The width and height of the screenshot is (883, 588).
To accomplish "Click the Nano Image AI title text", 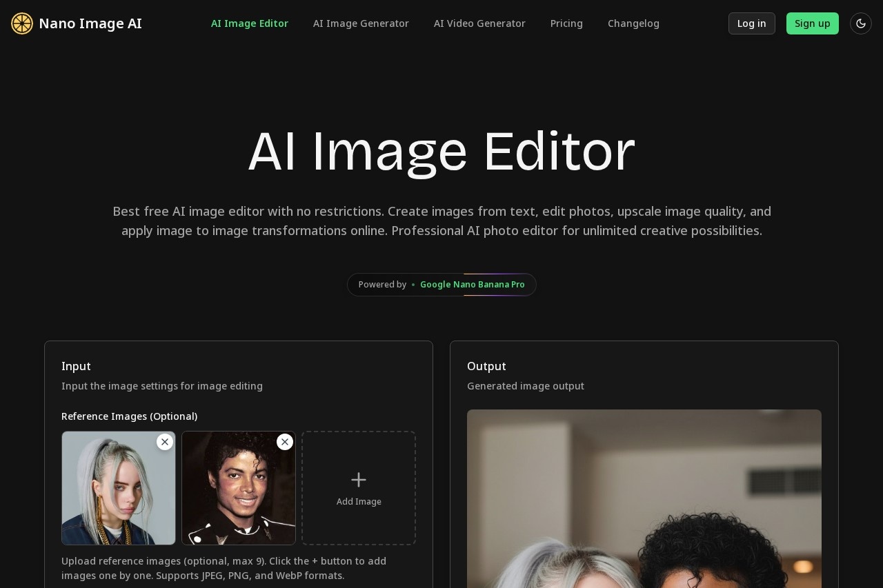I will (x=90, y=23).
